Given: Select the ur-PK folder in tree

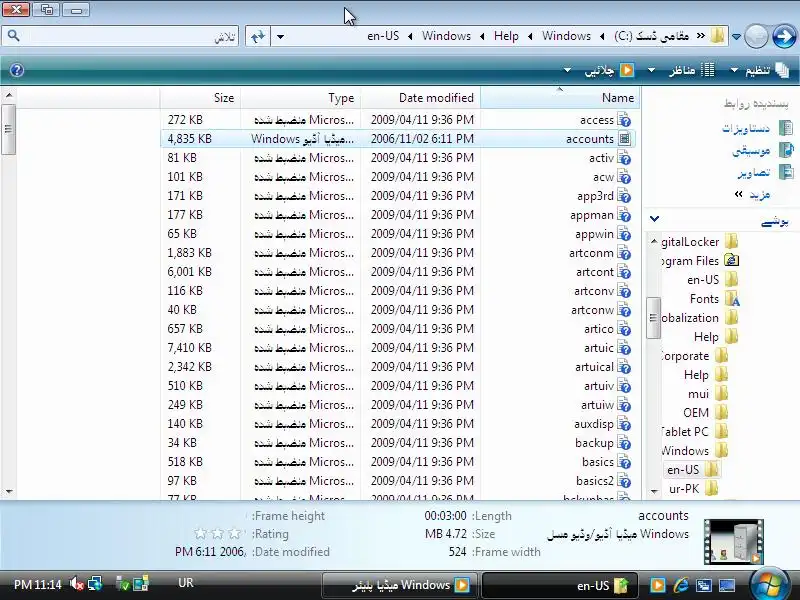Looking at the screenshot, I should (684, 489).
